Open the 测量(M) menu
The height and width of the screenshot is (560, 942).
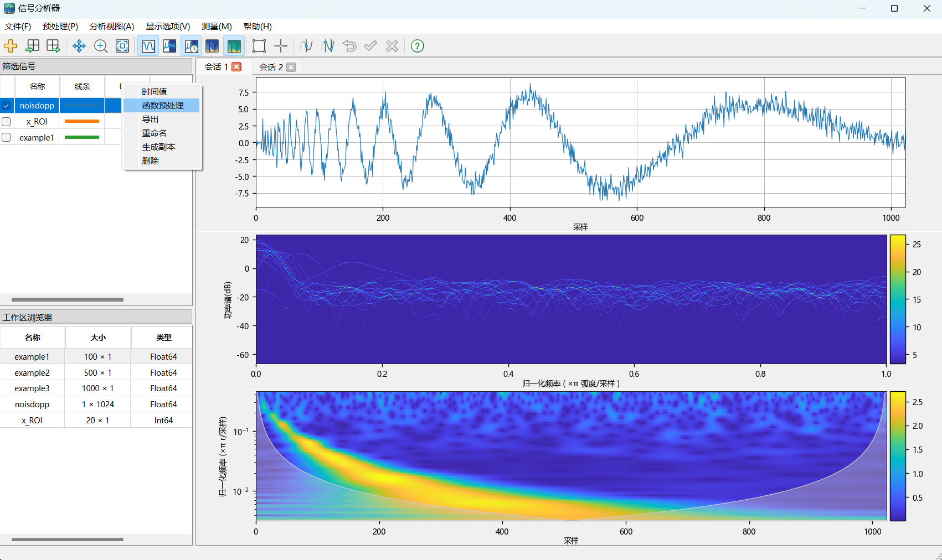[217, 27]
